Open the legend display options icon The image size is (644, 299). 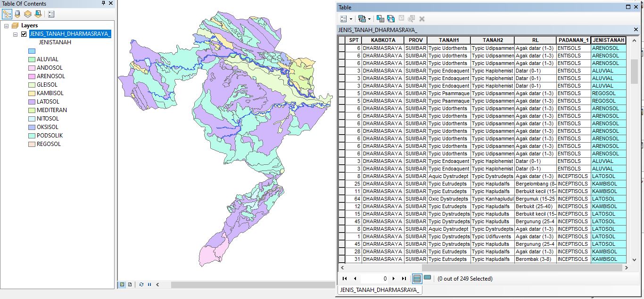50,15
